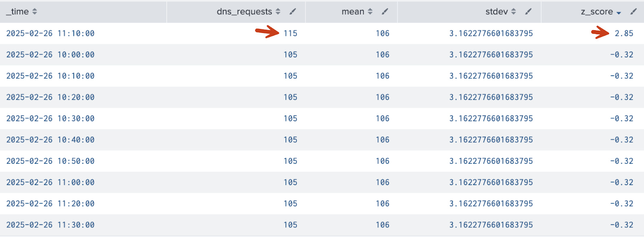The image size is (644, 237).
Task: Click the dns_requests sort arrows
Action: (x=278, y=12)
